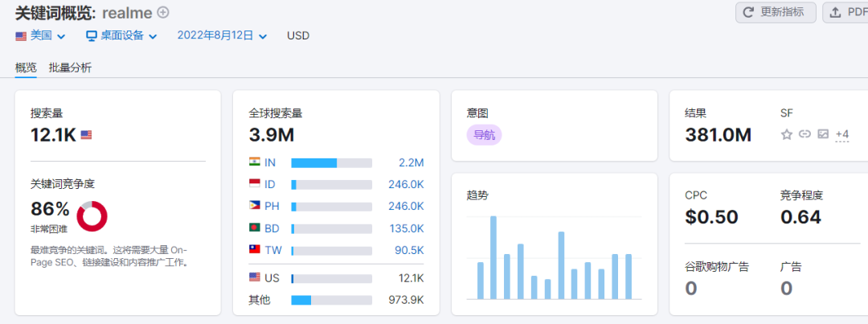Click the refresh icon in update metrics button
Screen dimensions: 868x324
748,12
